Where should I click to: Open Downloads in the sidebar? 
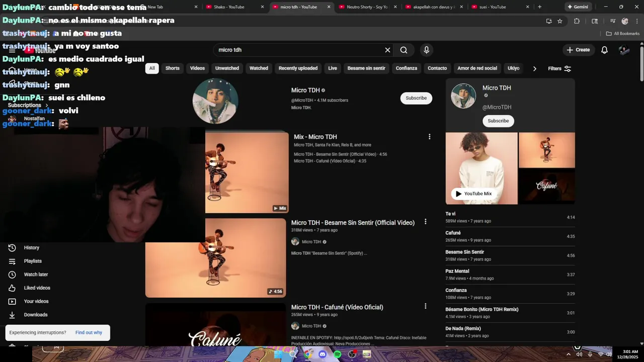click(x=35, y=315)
